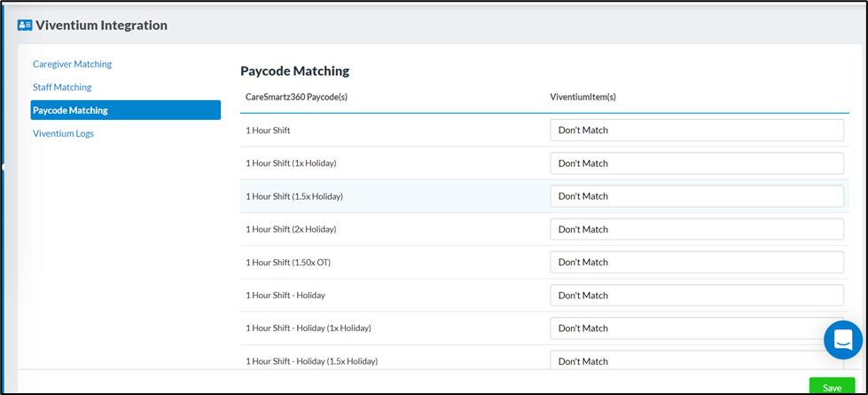The height and width of the screenshot is (395, 868).
Task: Expand dropdown for 1 Hour Shift (2x Holiday)
Action: (696, 229)
